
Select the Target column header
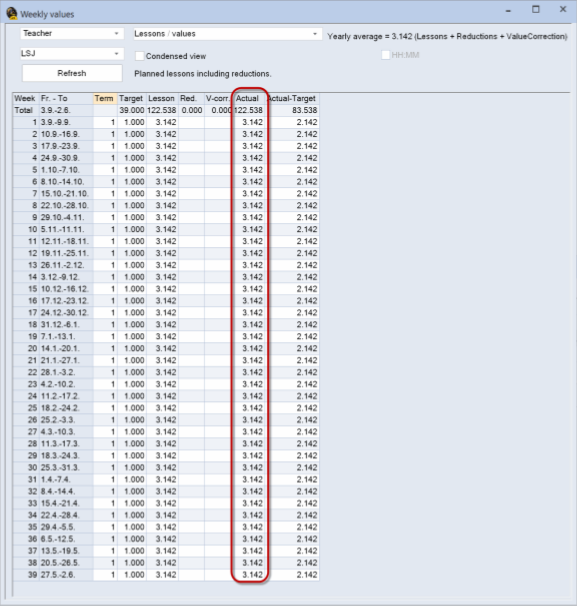[x=131, y=99]
